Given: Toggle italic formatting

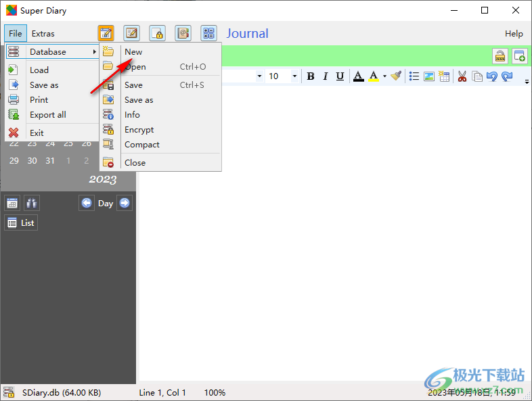Looking at the screenshot, I should click(x=326, y=76).
